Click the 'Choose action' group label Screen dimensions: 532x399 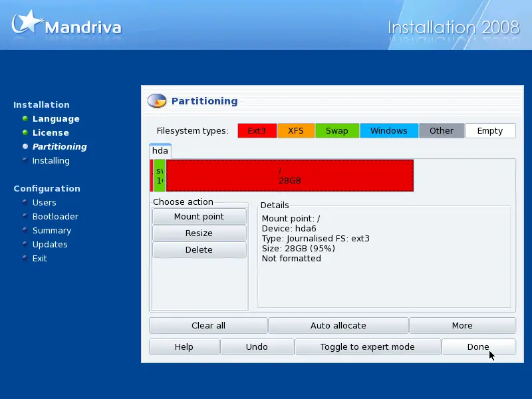pos(184,202)
